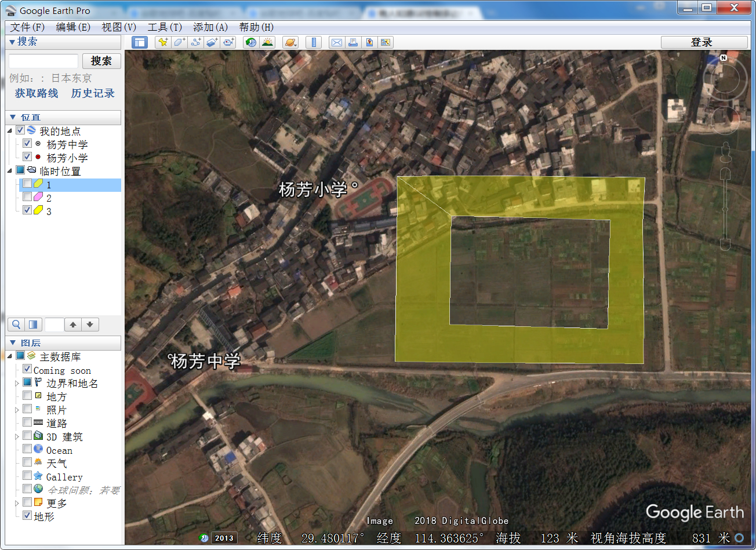Screen dimensions: 756x550
Task: Focus the search text input field
Action: (43, 61)
